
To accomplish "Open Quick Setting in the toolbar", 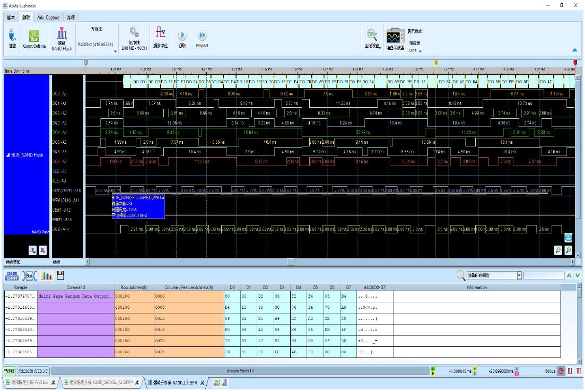I will (x=34, y=36).
